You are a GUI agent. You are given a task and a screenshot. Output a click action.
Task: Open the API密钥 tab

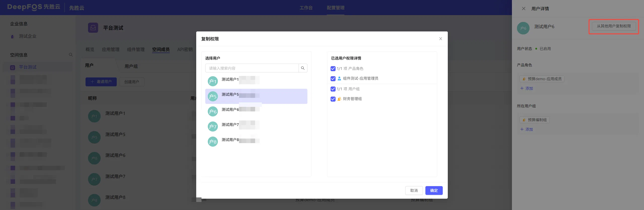click(185, 50)
